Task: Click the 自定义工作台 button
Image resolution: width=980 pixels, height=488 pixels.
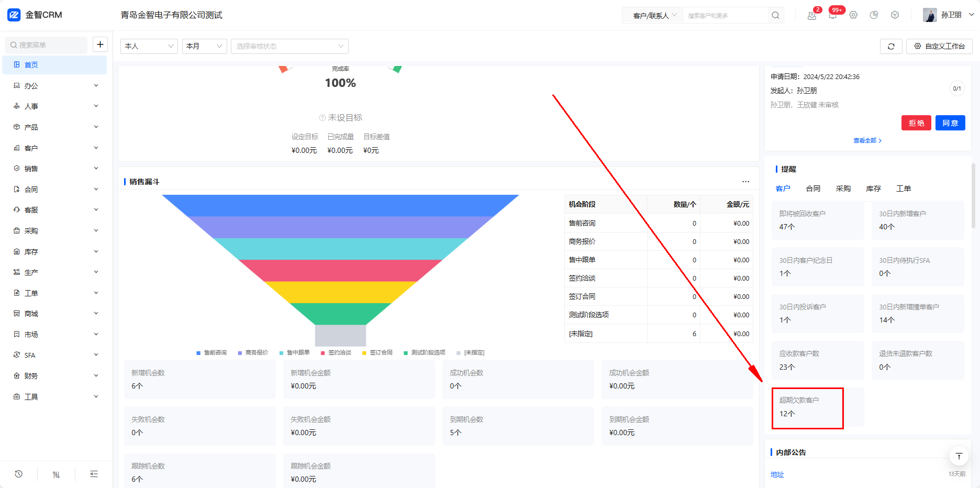Action: pyautogui.click(x=939, y=46)
